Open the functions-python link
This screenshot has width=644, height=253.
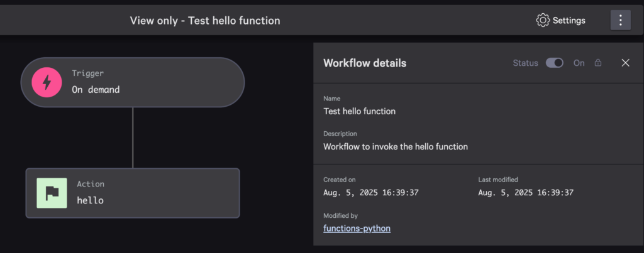pos(357,229)
